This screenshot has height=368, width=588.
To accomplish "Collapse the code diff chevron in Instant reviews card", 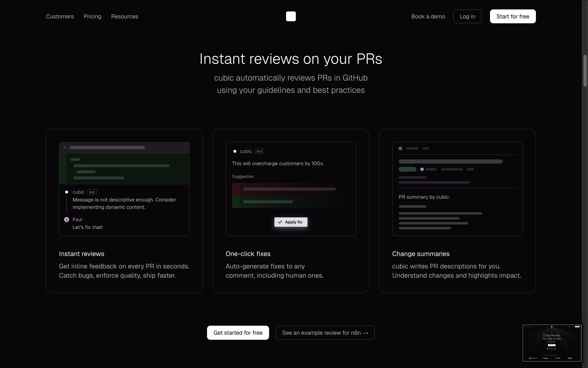I will pos(65,147).
